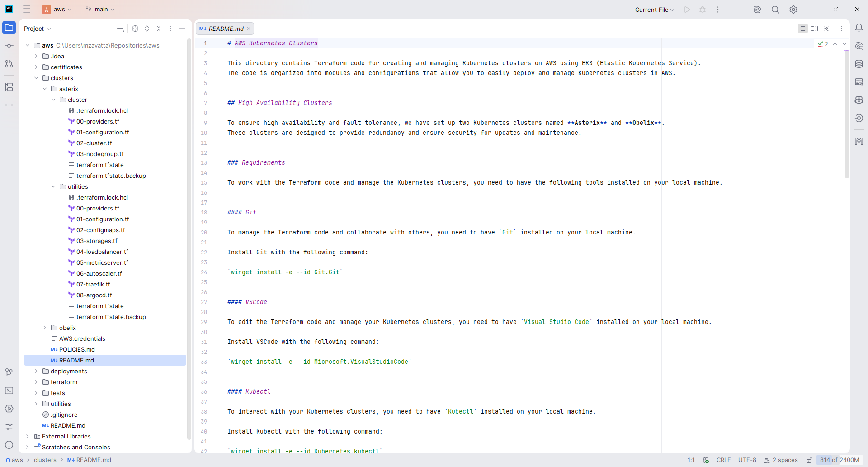Open 02-cluster.tf file
Screen dimensions: 868x467
click(x=94, y=143)
